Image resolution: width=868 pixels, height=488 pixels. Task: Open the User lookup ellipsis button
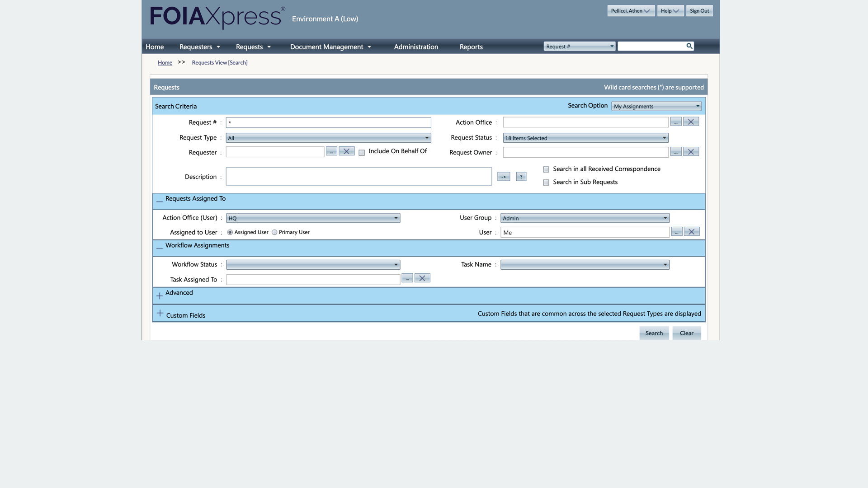tap(676, 232)
